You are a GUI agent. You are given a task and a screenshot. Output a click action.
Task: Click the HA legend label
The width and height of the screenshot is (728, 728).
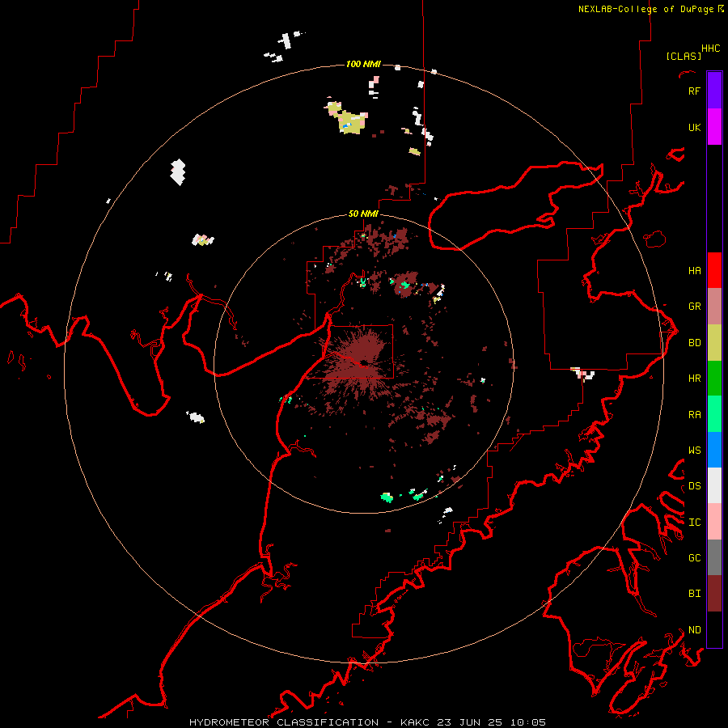pos(695,270)
